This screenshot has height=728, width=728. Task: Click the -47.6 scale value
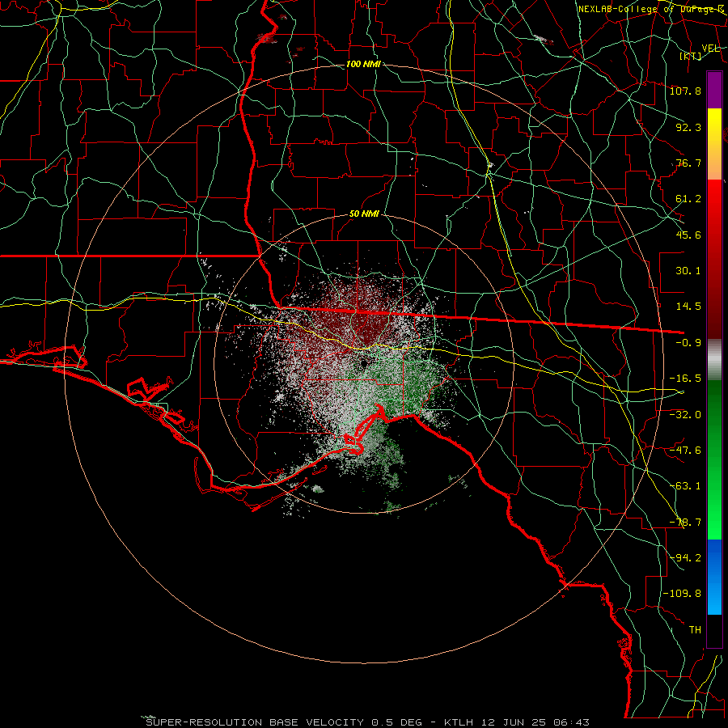(685, 450)
